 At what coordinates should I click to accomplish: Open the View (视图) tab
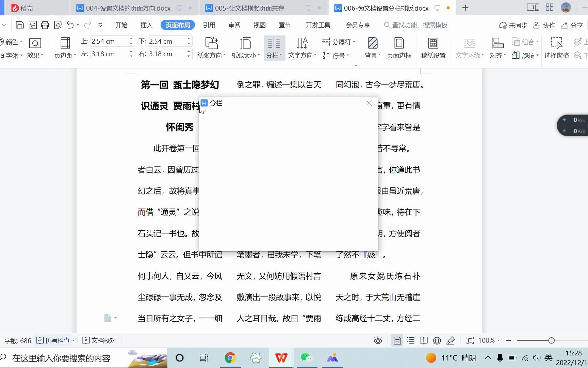pos(259,25)
